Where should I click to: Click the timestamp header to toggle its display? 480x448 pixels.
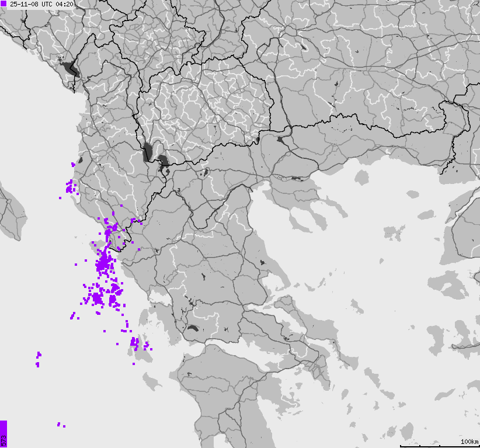coord(41,5)
